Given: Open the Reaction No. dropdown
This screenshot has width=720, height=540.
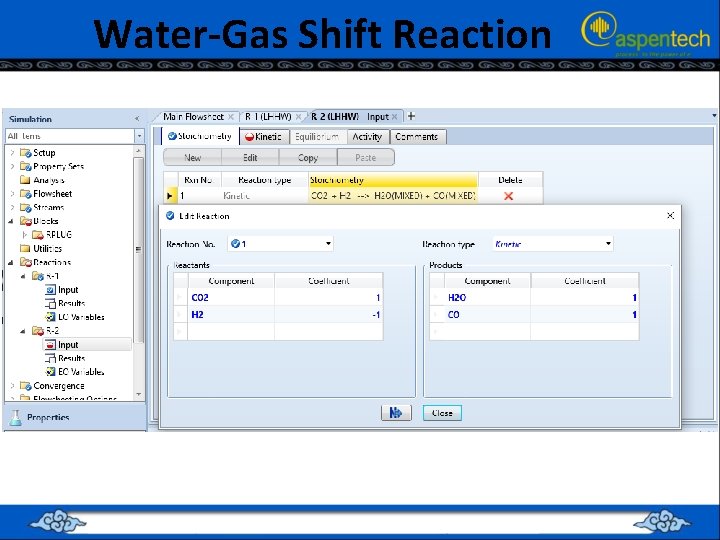Looking at the screenshot, I should pyautogui.click(x=328, y=244).
